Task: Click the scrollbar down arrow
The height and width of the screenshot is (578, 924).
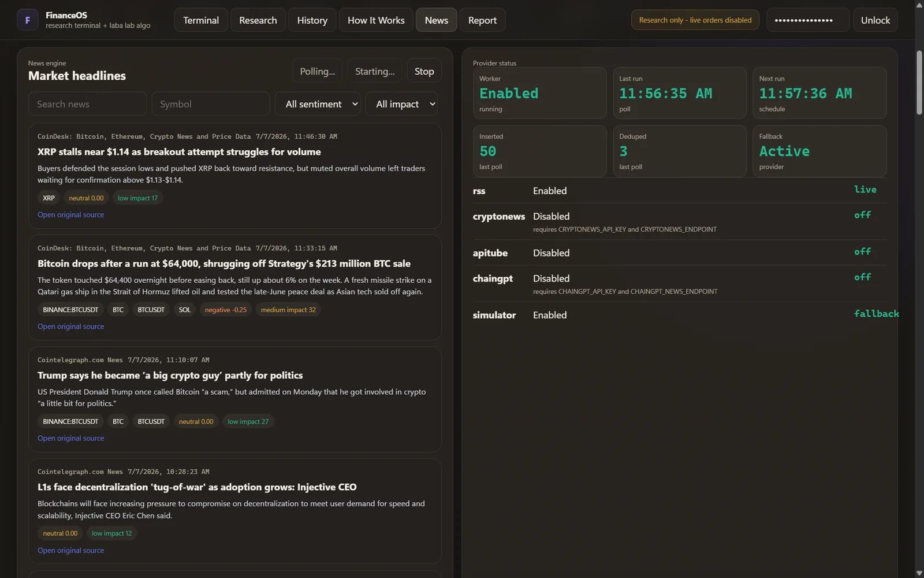Action: coord(919,573)
